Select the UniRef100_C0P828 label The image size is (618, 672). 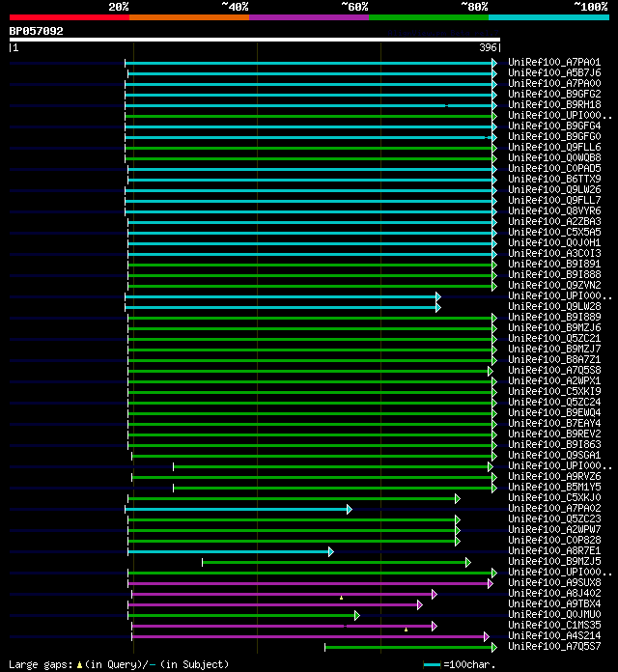click(554, 541)
